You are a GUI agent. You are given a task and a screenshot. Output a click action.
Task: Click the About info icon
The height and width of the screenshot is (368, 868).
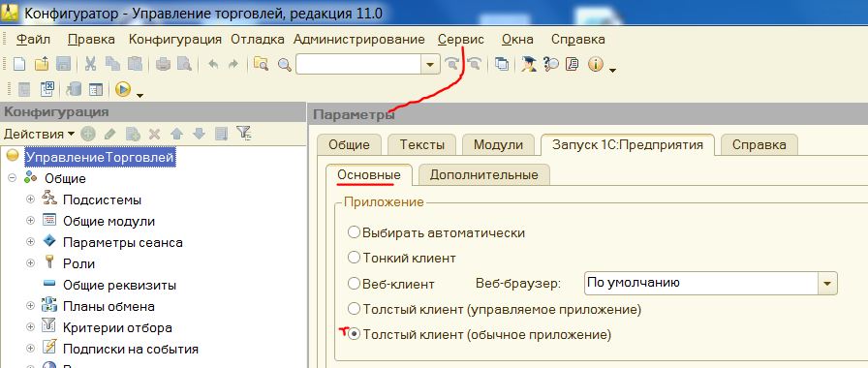pyautogui.click(x=595, y=64)
